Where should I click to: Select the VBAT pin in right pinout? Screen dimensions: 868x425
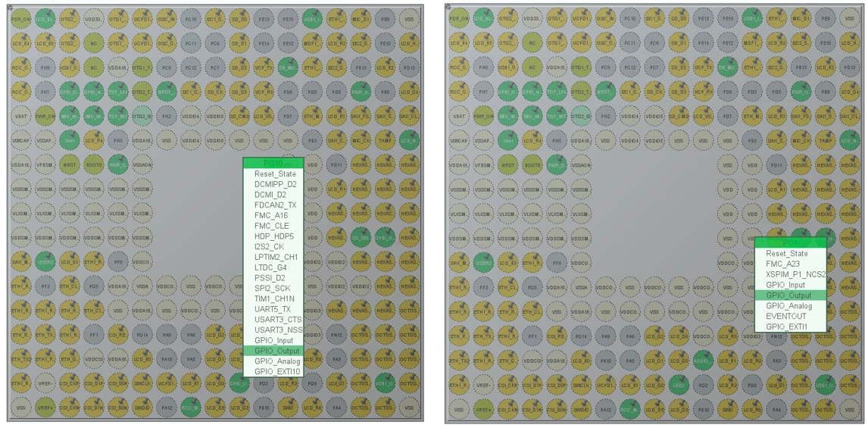point(459,116)
